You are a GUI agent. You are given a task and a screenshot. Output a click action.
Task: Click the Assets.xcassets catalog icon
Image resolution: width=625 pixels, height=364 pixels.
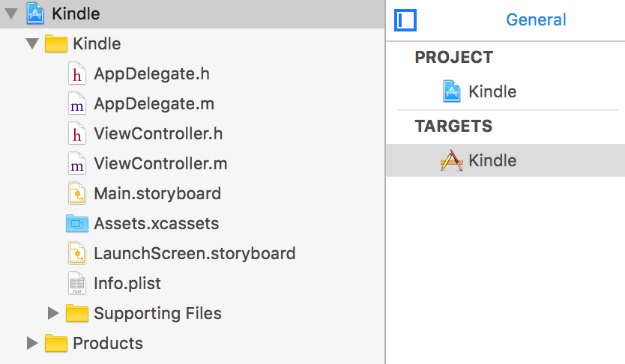[x=76, y=223]
